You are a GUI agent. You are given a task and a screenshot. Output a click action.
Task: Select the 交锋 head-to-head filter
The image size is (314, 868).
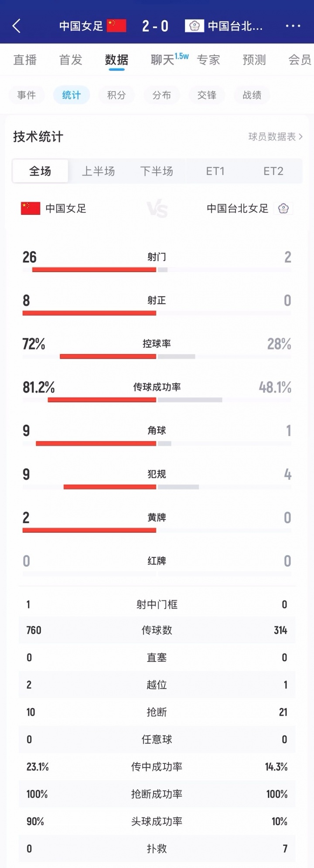[x=207, y=95]
